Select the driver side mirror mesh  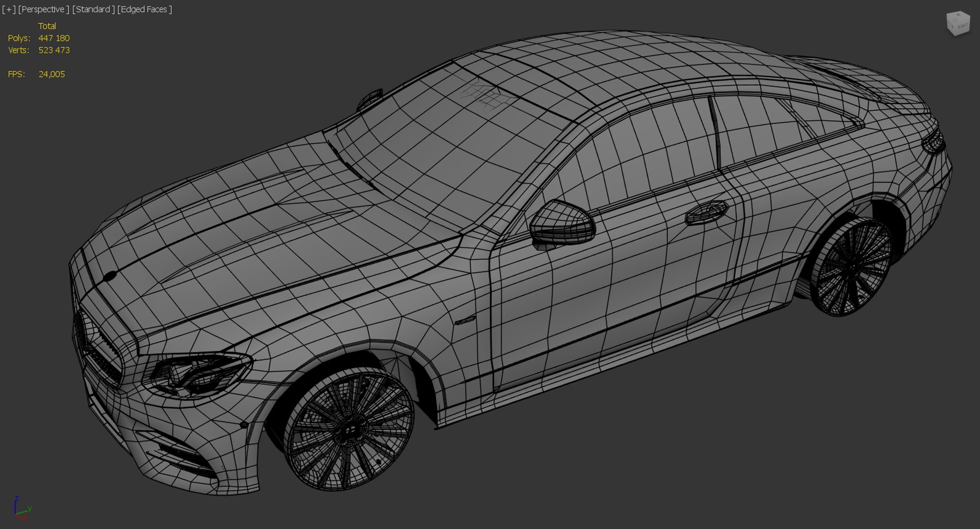point(562,223)
